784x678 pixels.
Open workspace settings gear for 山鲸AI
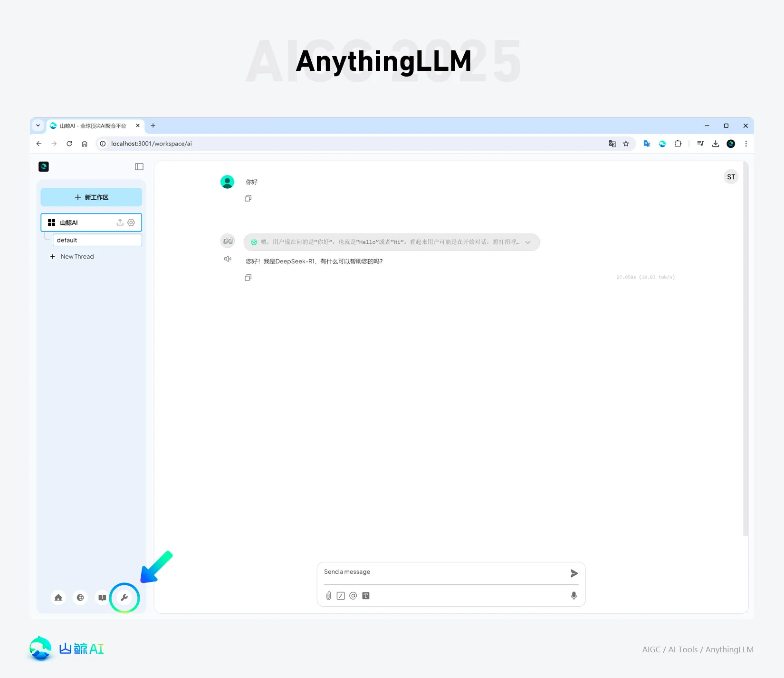click(x=131, y=223)
